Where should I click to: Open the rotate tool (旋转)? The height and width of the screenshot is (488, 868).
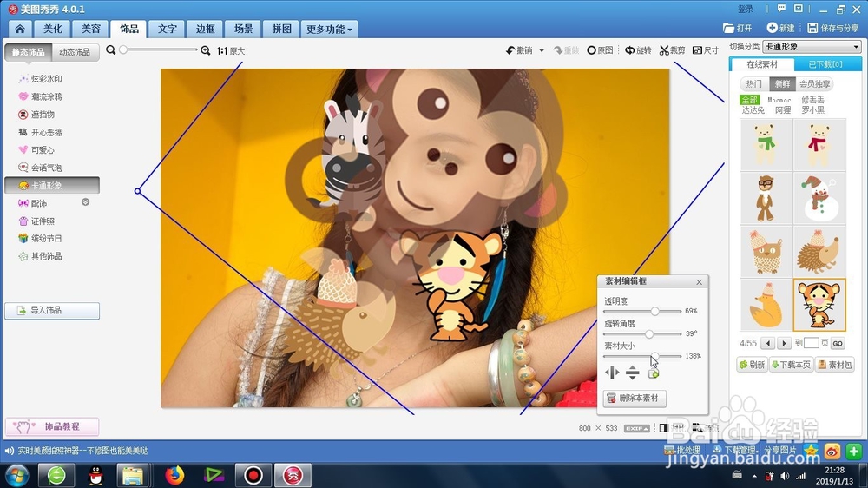click(x=638, y=50)
